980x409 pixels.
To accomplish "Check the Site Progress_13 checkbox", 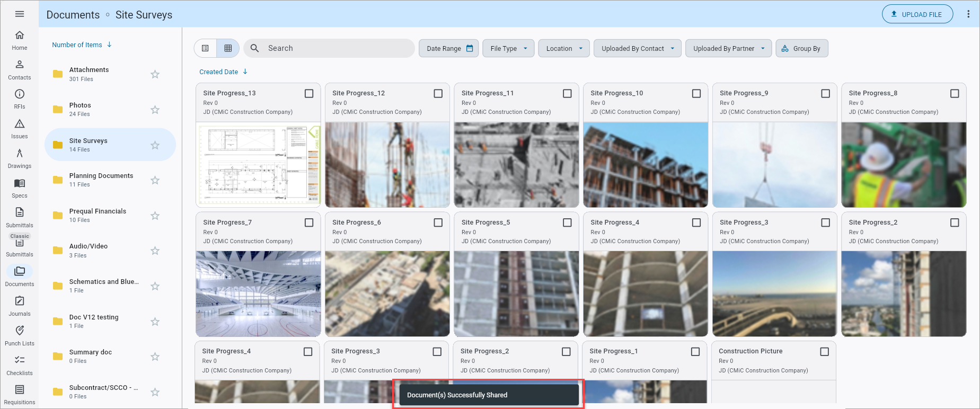I will coord(309,93).
